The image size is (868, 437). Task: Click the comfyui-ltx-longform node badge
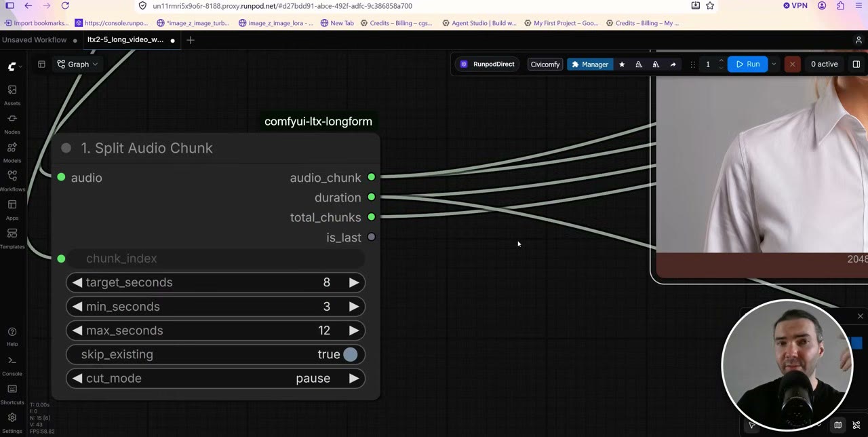pyautogui.click(x=318, y=121)
